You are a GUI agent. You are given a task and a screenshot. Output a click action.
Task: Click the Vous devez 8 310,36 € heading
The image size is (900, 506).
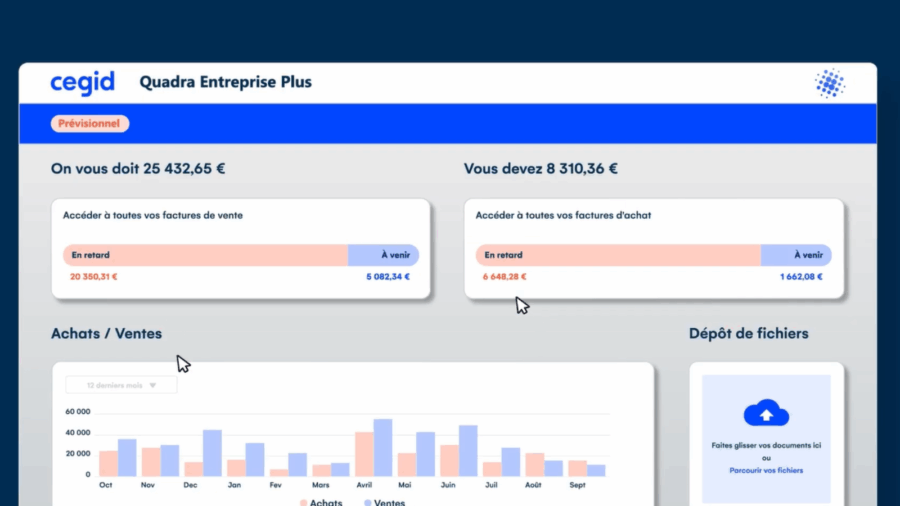541,169
